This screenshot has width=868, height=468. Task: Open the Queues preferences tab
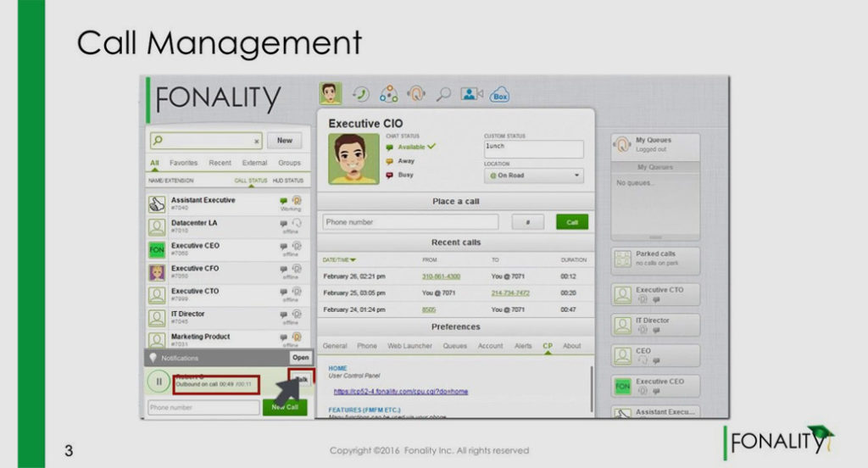coord(454,346)
